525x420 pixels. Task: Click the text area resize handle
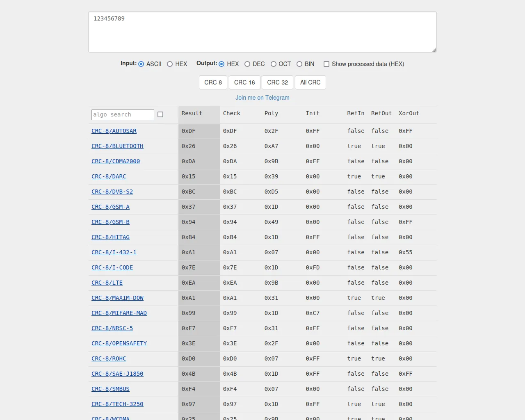pos(434,50)
